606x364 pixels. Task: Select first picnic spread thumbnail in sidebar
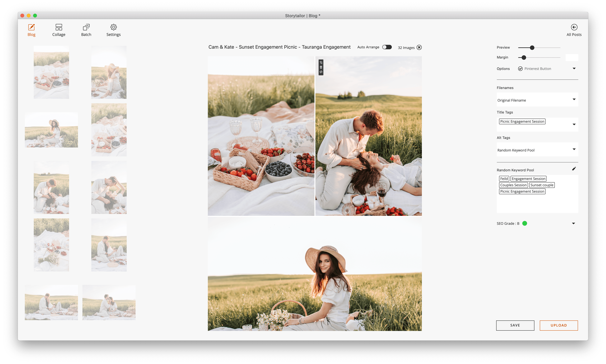pos(51,72)
